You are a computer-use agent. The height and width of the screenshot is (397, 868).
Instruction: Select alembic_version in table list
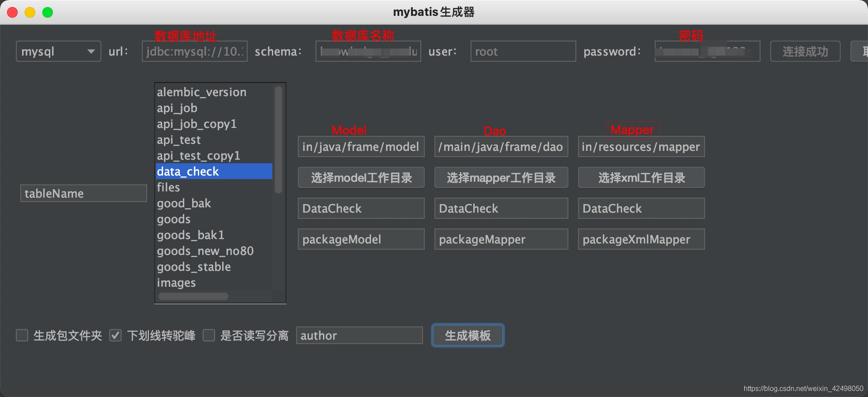click(214, 92)
